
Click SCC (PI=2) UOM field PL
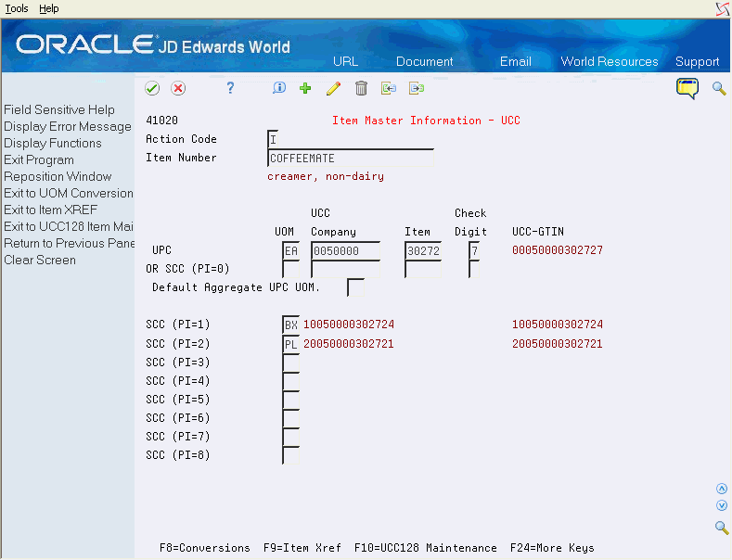tap(290, 344)
